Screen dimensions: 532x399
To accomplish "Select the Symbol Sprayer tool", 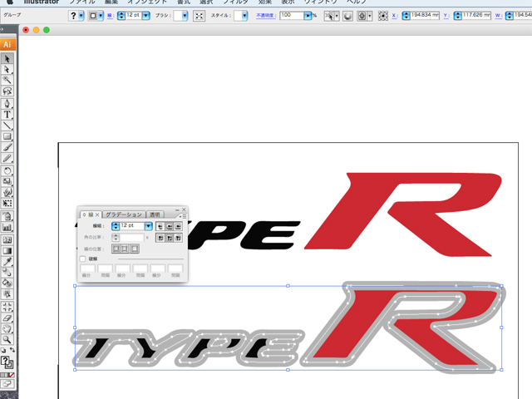I will click(7, 216).
